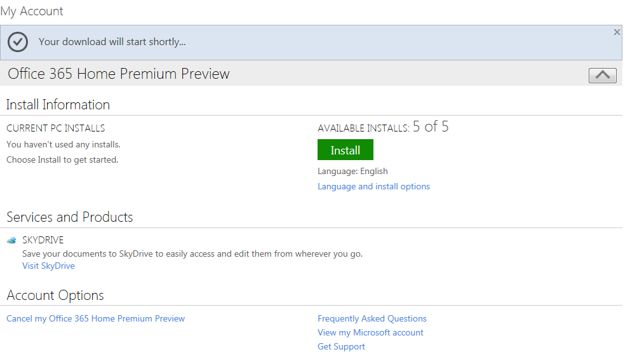Dismiss the download notification with X
644x352 pixels.
tap(617, 32)
